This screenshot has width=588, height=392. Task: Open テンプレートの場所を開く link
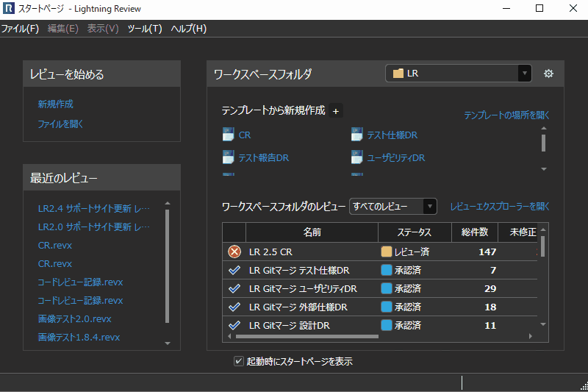[x=506, y=115]
